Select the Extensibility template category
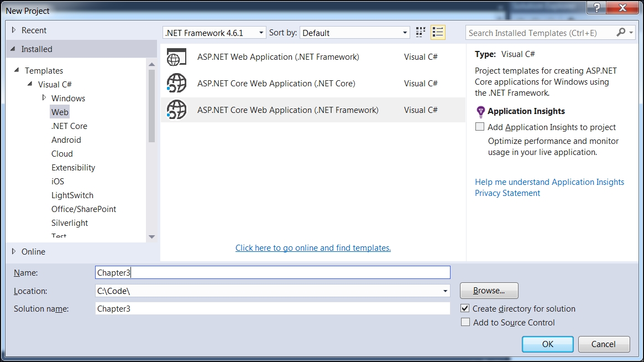 point(73,167)
